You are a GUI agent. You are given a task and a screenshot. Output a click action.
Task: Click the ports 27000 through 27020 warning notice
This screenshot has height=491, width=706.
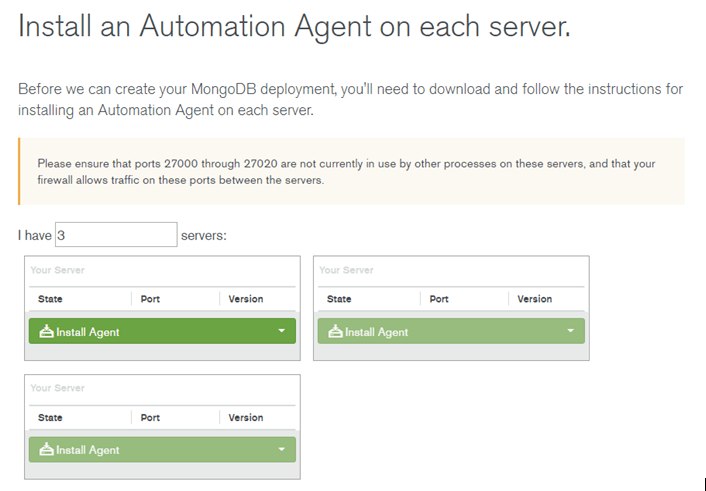pyautogui.click(x=352, y=172)
